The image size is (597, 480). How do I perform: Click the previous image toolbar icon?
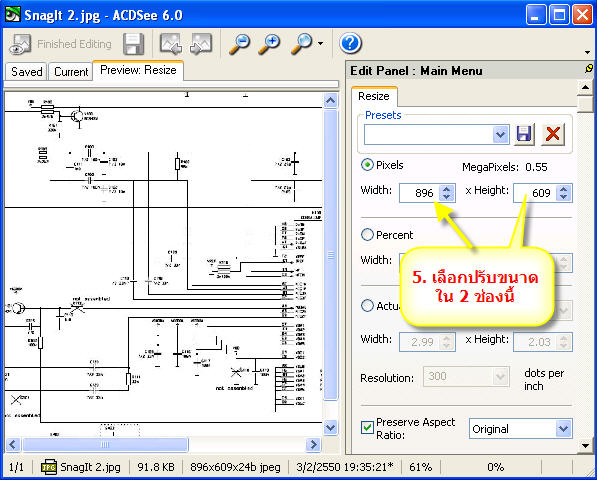pyautogui.click(x=171, y=44)
